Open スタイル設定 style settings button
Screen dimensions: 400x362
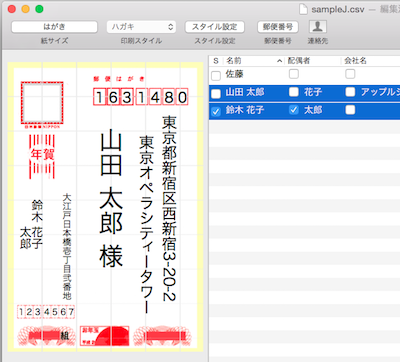coord(215,27)
